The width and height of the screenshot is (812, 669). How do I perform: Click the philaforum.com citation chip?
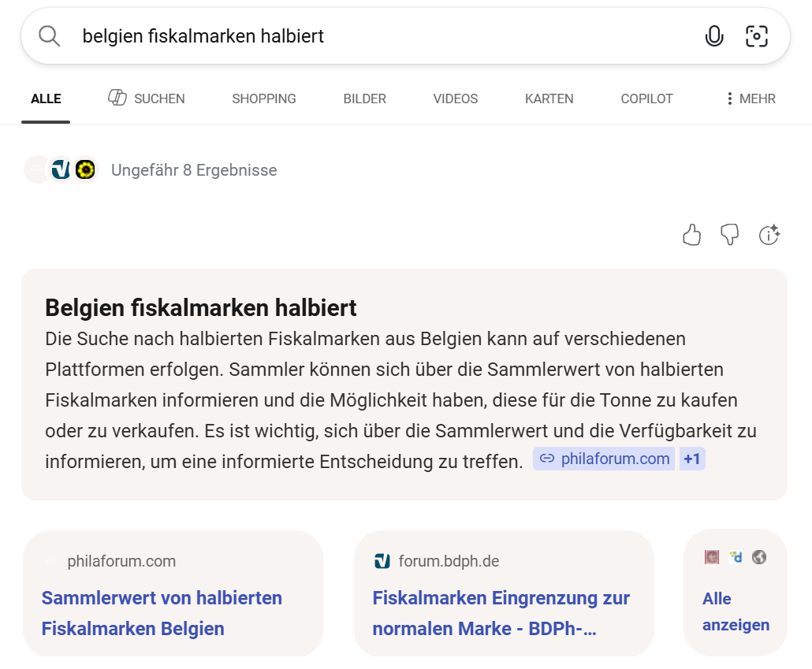[x=604, y=459]
